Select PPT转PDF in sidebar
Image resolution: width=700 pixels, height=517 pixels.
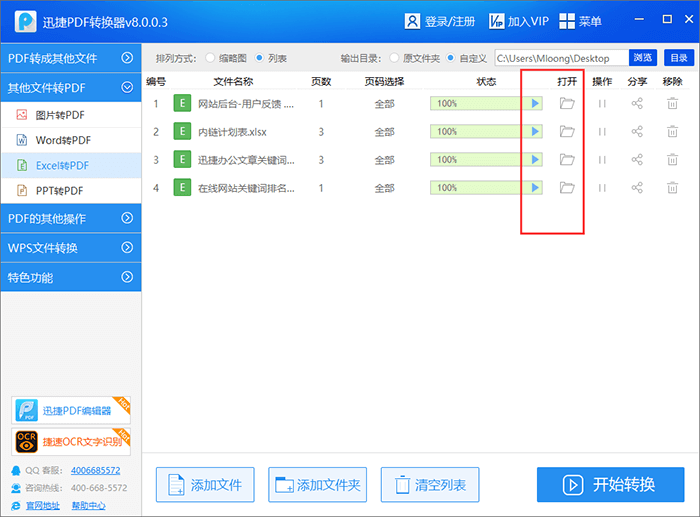pos(71,191)
